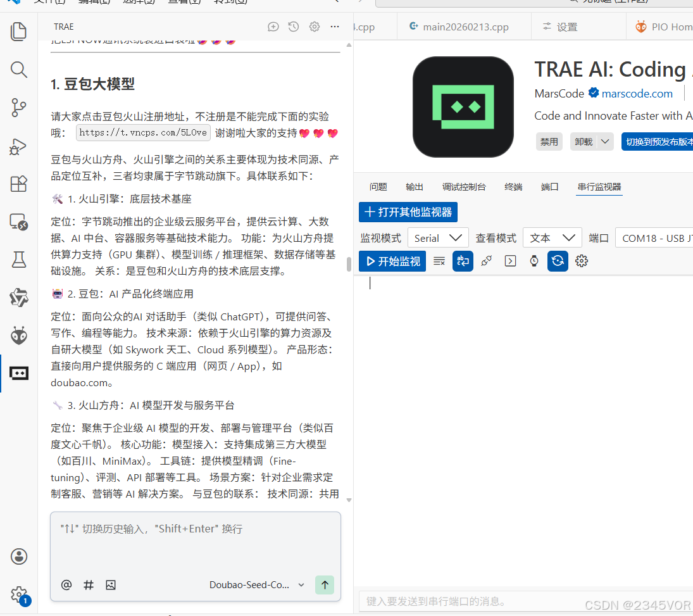Image resolution: width=693 pixels, height=616 pixels.
Task: Attach an image to chat input
Action: pos(111,585)
